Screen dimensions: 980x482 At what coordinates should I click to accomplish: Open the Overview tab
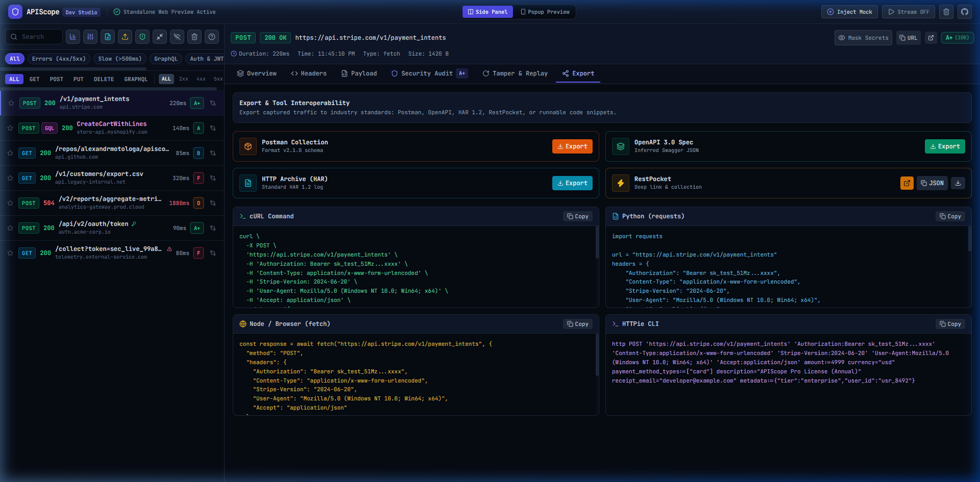coord(257,73)
